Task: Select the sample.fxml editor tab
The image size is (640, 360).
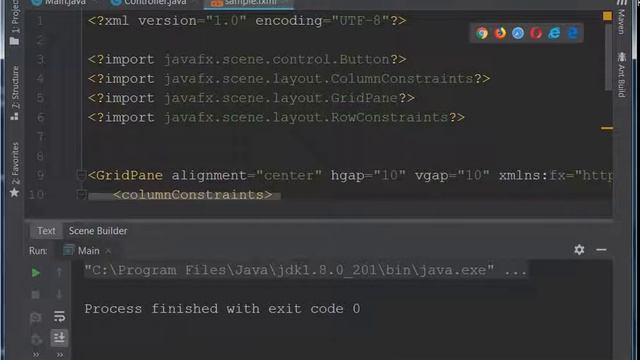Action: click(249, 3)
